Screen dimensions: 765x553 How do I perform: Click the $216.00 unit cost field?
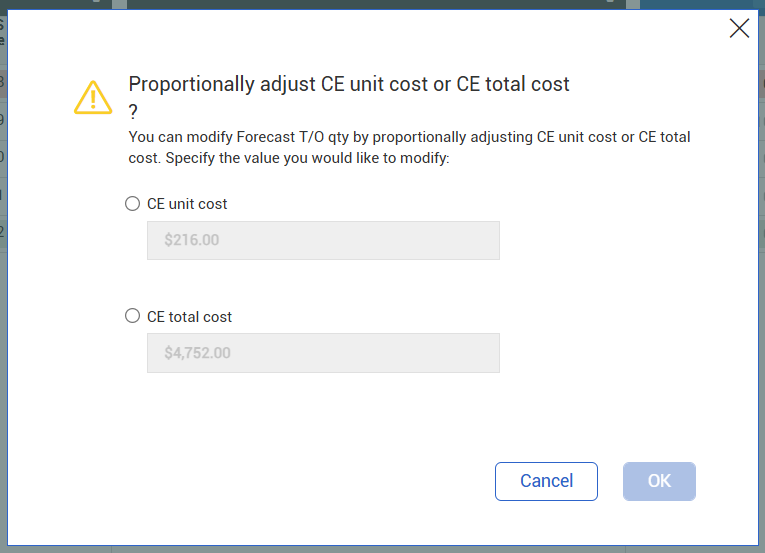pyautogui.click(x=323, y=241)
